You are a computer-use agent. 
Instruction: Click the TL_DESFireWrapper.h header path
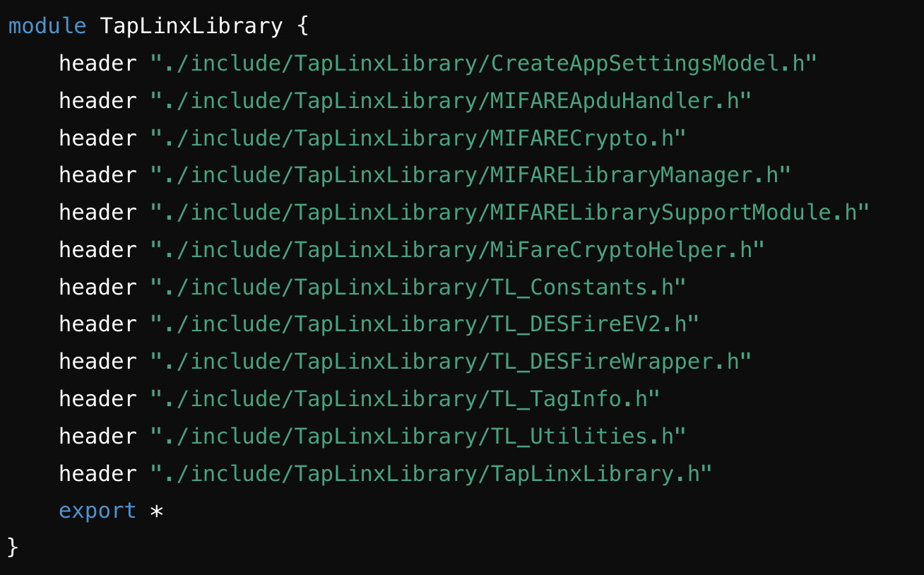coord(451,362)
